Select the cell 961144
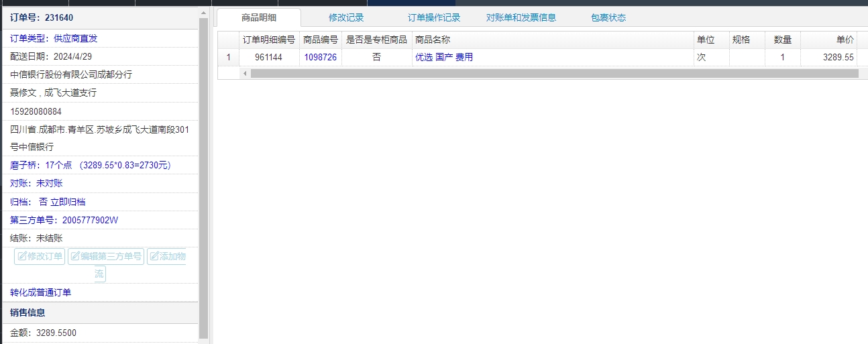Image resolution: width=868 pixels, height=344 pixels. tap(268, 58)
